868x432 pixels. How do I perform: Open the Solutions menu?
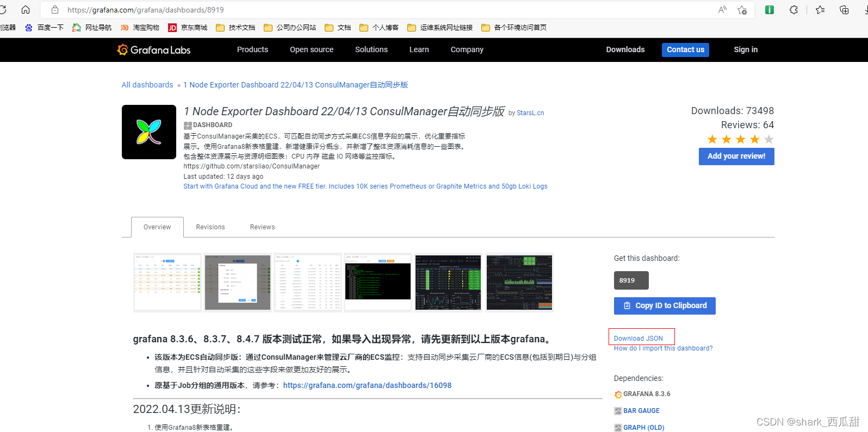[x=371, y=49]
